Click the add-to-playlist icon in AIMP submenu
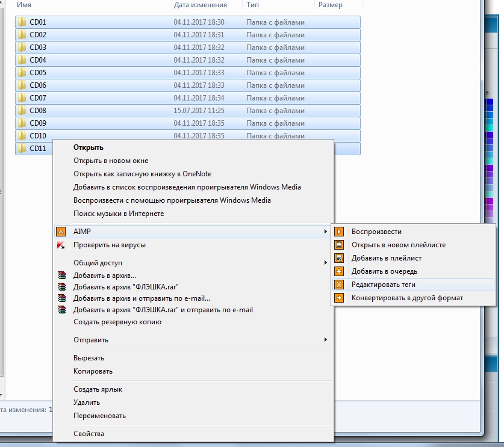The image size is (504, 447). click(340, 258)
